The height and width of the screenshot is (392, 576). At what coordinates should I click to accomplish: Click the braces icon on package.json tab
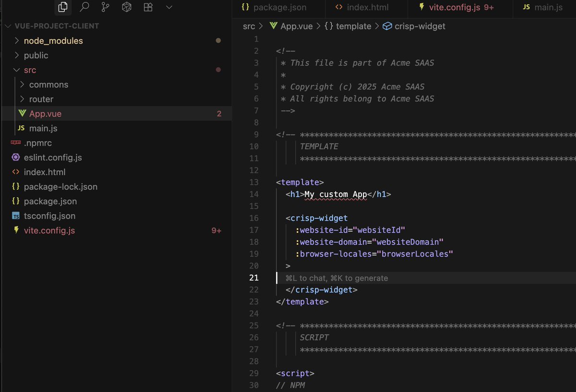pos(245,7)
